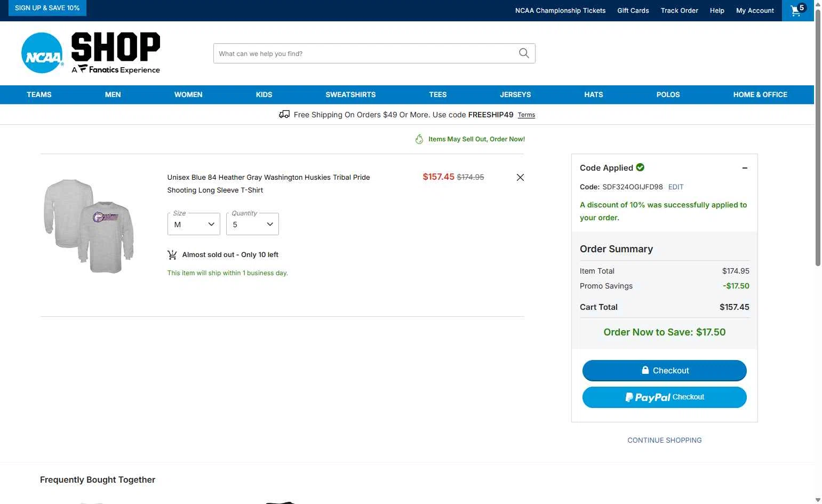Viewport: 822px width, 504px height.
Task: Click the Item Total $174.95 value
Action: pyautogui.click(x=736, y=271)
